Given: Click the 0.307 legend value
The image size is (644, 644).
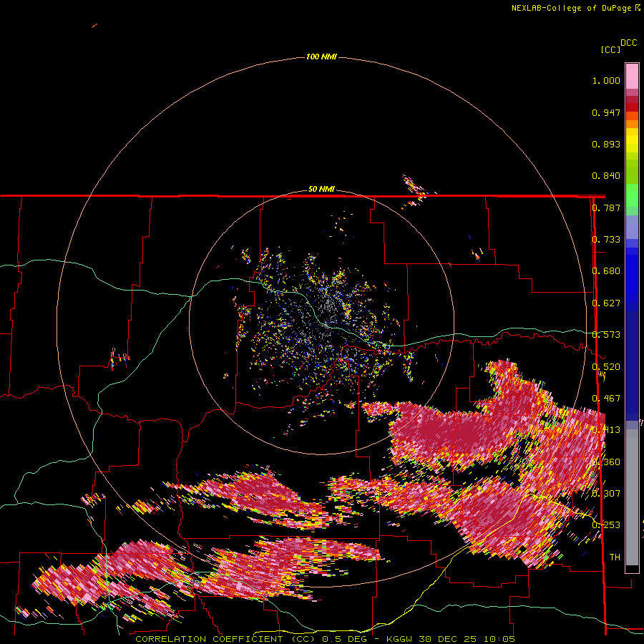Looking at the screenshot, I should point(606,494).
